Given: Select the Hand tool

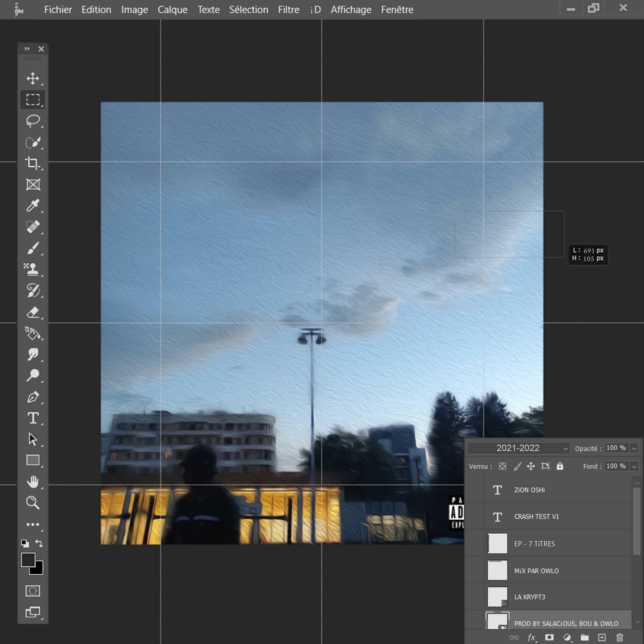Looking at the screenshot, I should [33, 482].
